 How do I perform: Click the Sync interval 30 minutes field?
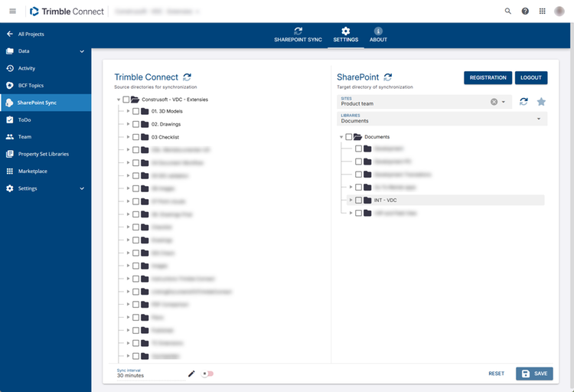[151, 374]
